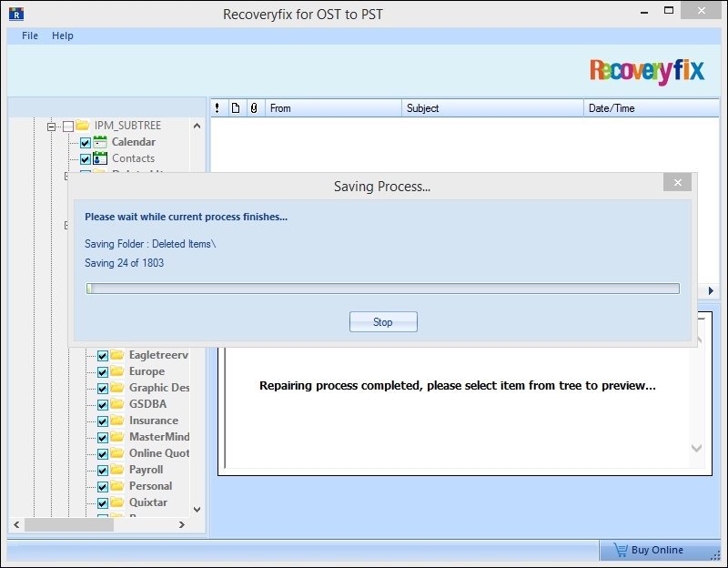Screen dimensions: 728x568
Task: Minimize the Recoveryfix window
Action: (644, 12)
